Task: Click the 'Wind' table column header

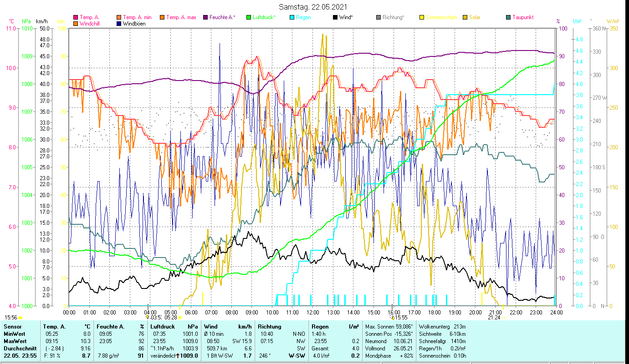Action: [211, 327]
